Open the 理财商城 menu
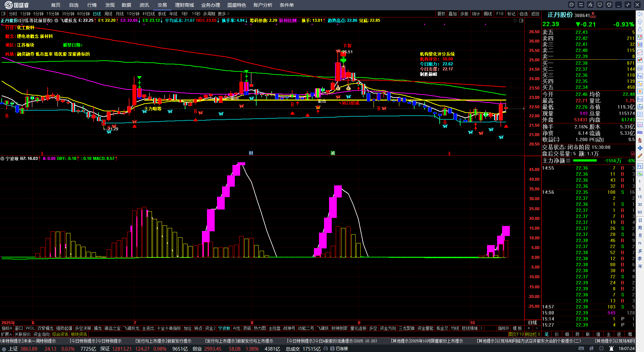The image size is (644, 352). 184,5
